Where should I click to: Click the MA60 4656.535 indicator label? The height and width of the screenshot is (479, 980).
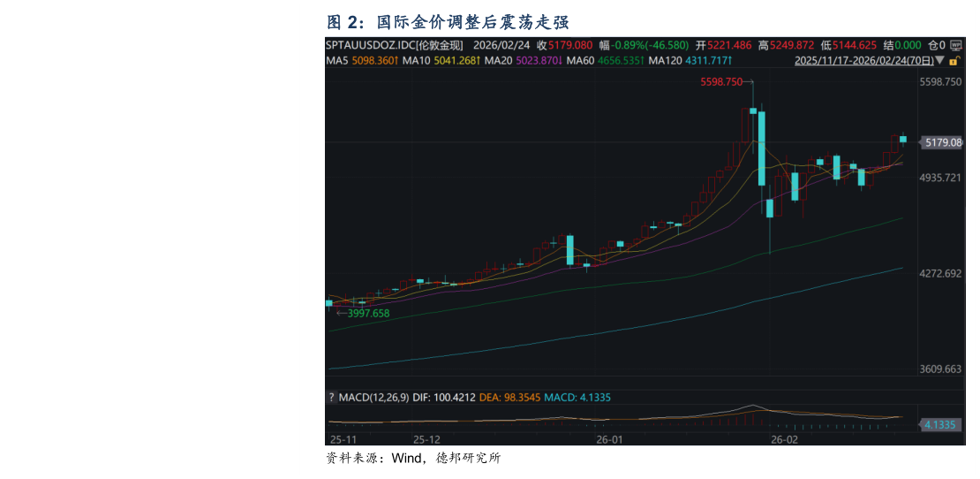606,61
